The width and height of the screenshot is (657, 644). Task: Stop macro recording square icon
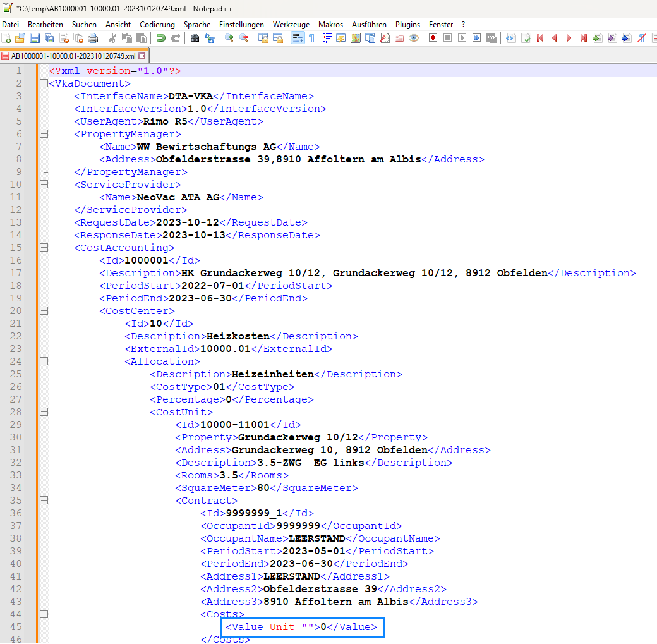click(x=447, y=39)
